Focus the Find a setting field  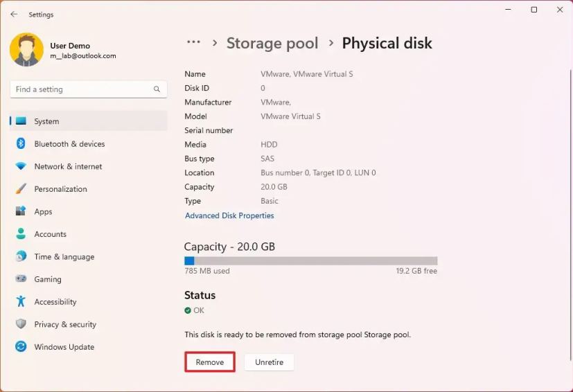[x=80, y=89]
